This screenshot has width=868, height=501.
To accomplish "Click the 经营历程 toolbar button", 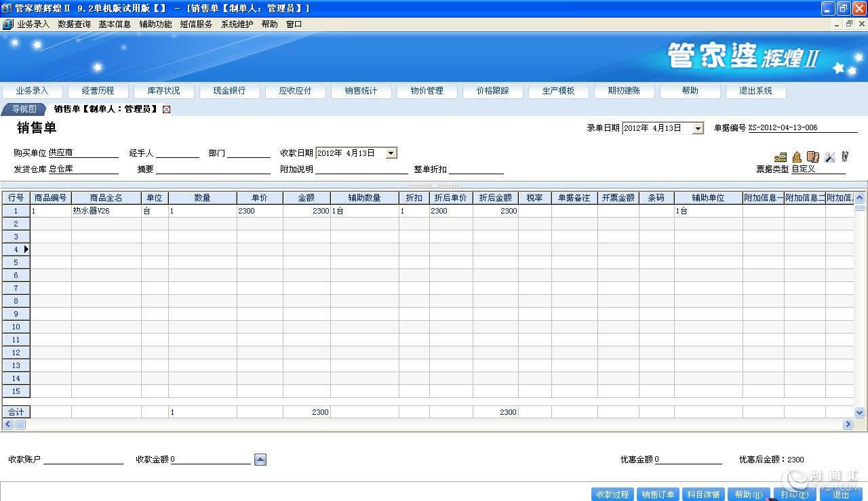I will point(98,91).
